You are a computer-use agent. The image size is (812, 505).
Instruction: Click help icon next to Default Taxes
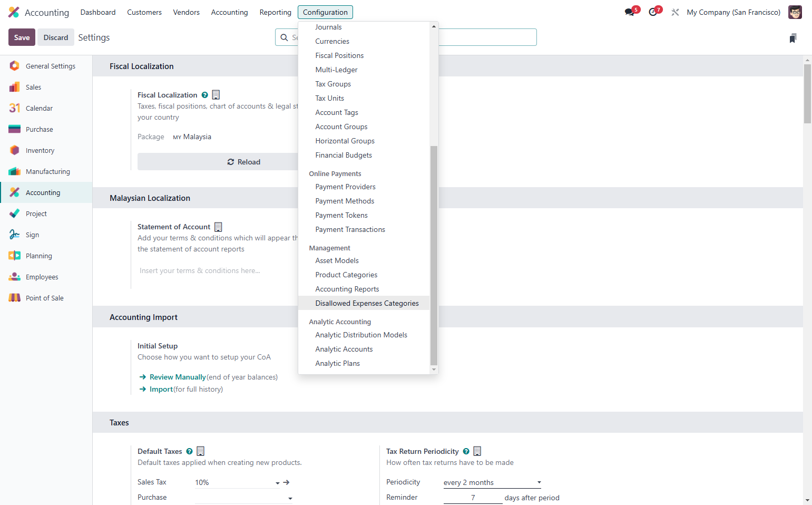point(190,451)
